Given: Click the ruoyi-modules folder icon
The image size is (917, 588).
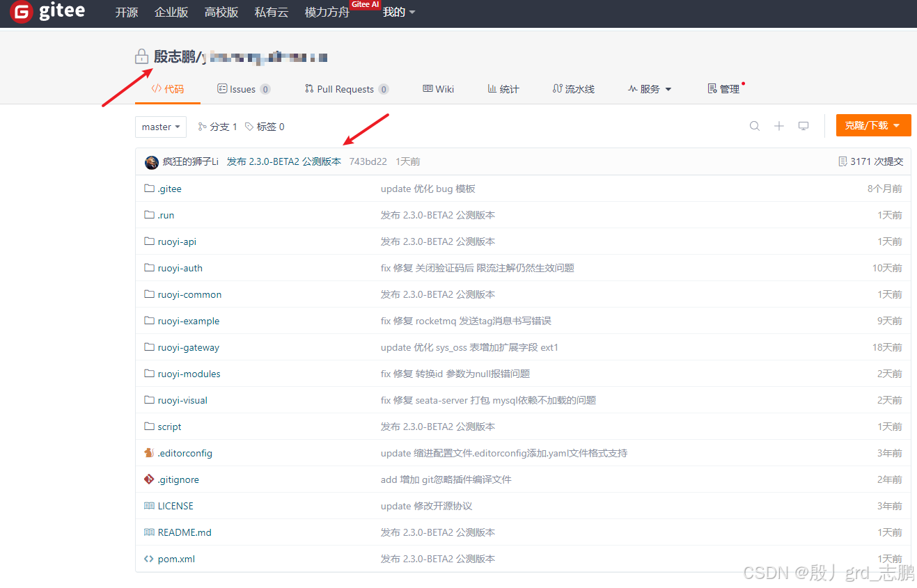Looking at the screenshot, I should pos(149,374).
